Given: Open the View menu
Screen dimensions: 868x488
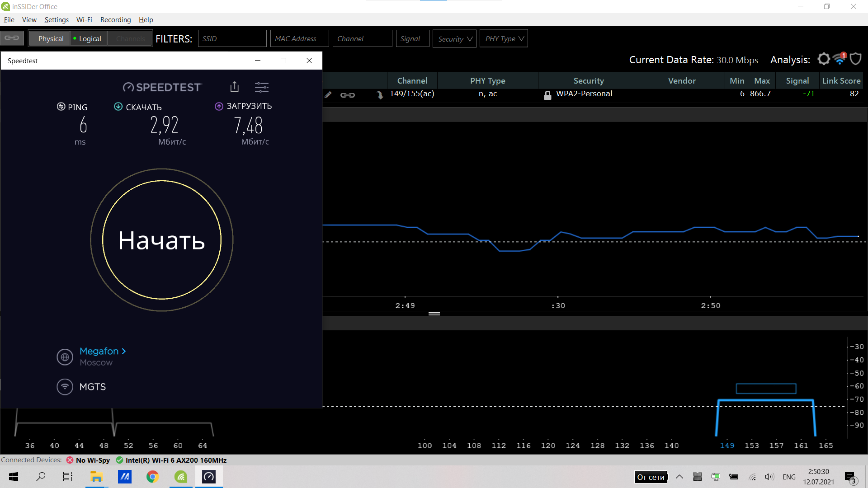Looking at the screenshot, I should point(29,19).
